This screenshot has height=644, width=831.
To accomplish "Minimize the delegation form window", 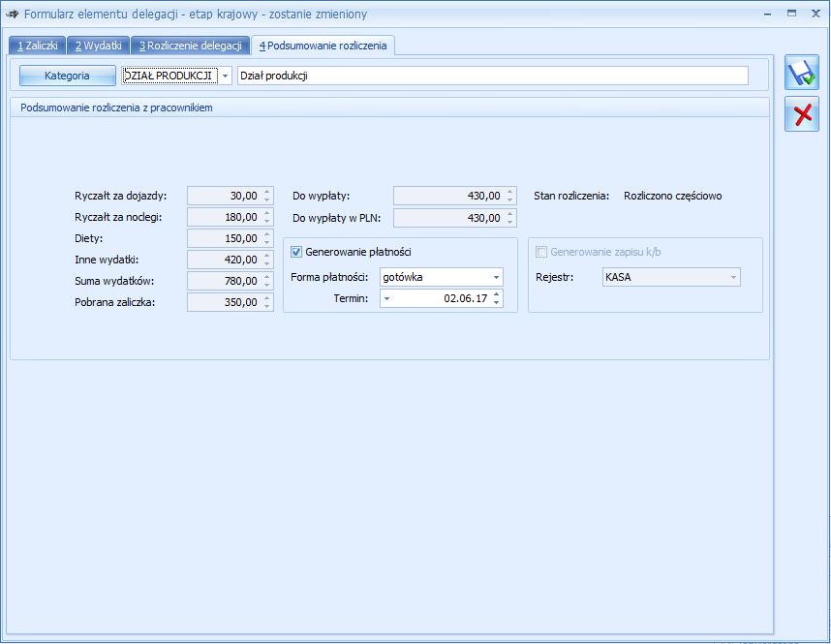I will click(x=767, y=14).
